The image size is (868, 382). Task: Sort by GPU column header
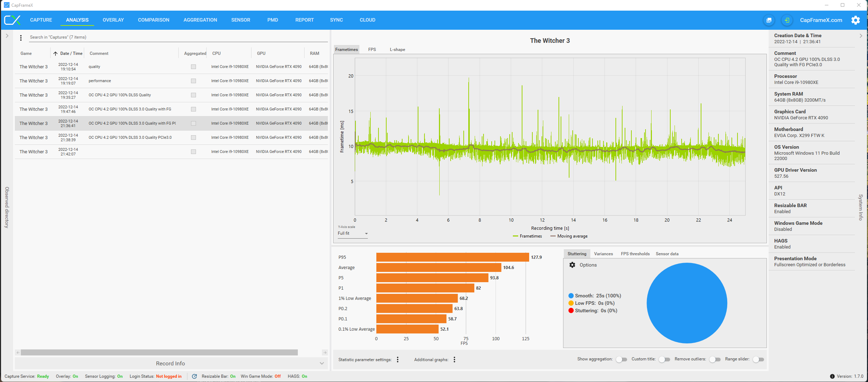point(261,53)
